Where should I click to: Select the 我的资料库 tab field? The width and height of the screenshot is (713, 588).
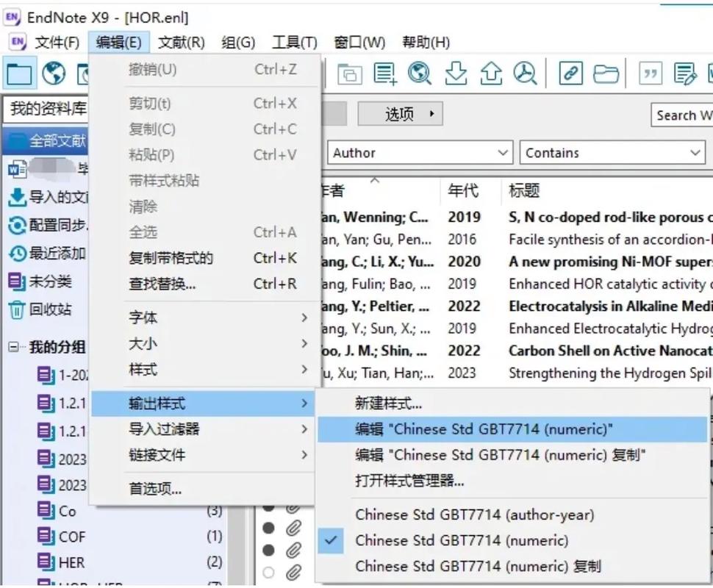click(x=46, y=109)
